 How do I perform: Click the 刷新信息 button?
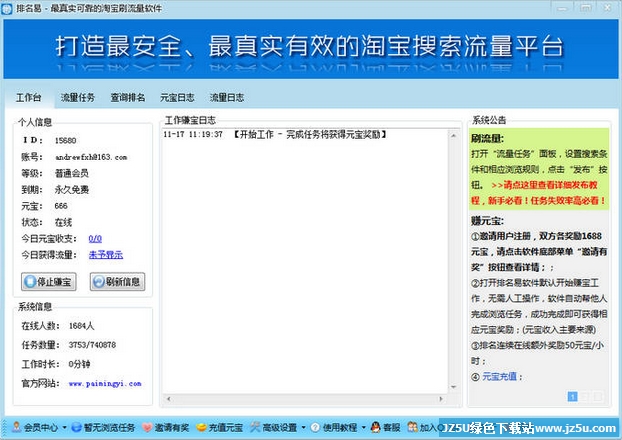tap(117, 282)
